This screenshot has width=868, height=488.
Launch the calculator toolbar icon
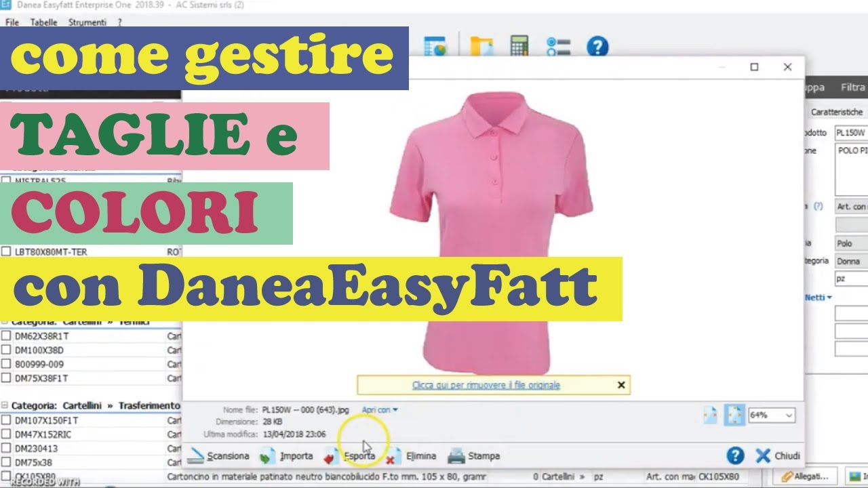(x=519, y=47)
